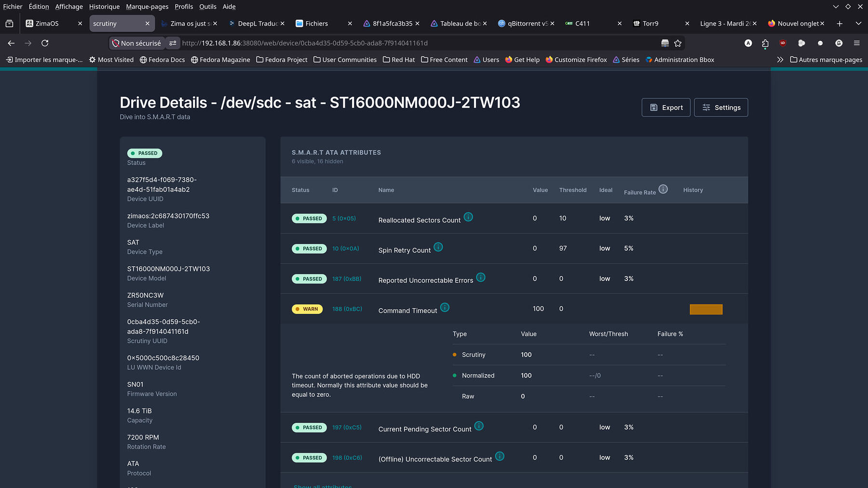Click the Spin Retry Count info icon

(x=438, y=247)
